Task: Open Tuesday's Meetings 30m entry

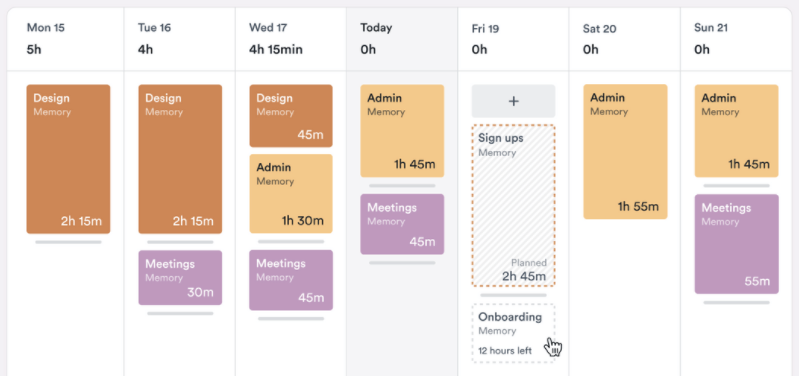Action: pos(180,278)
